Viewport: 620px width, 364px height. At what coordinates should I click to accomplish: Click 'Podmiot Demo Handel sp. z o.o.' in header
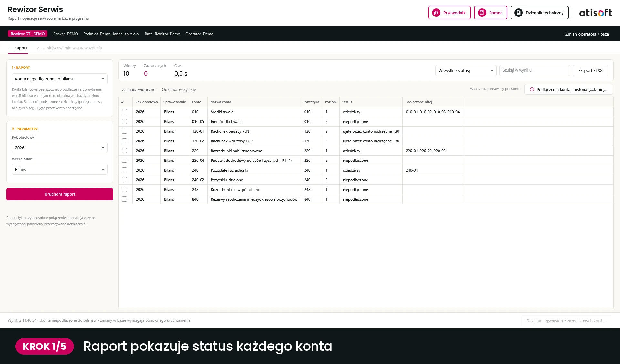coord(111,34)
